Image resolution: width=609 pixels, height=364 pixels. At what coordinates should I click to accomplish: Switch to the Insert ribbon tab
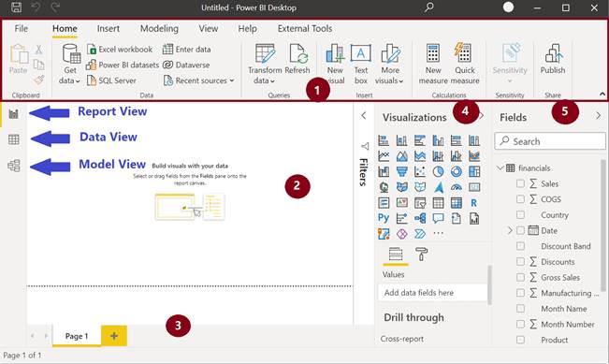(x=108, y=28)
